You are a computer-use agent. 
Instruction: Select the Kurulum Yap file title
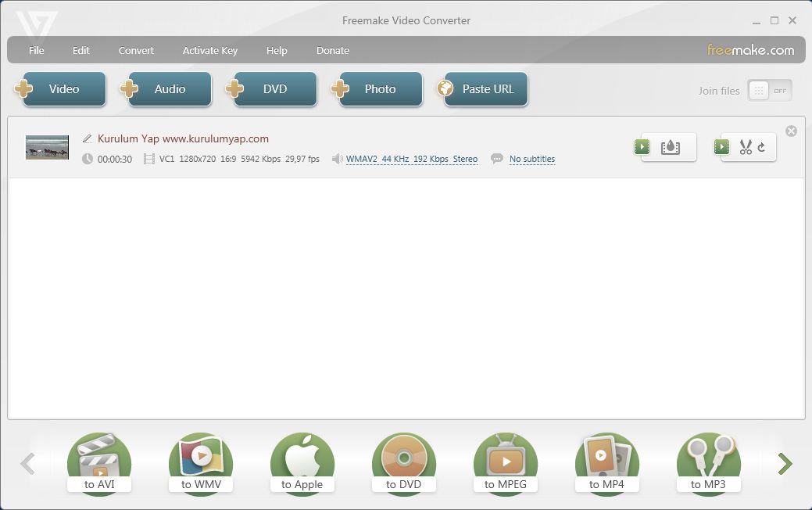coord(184,138)
